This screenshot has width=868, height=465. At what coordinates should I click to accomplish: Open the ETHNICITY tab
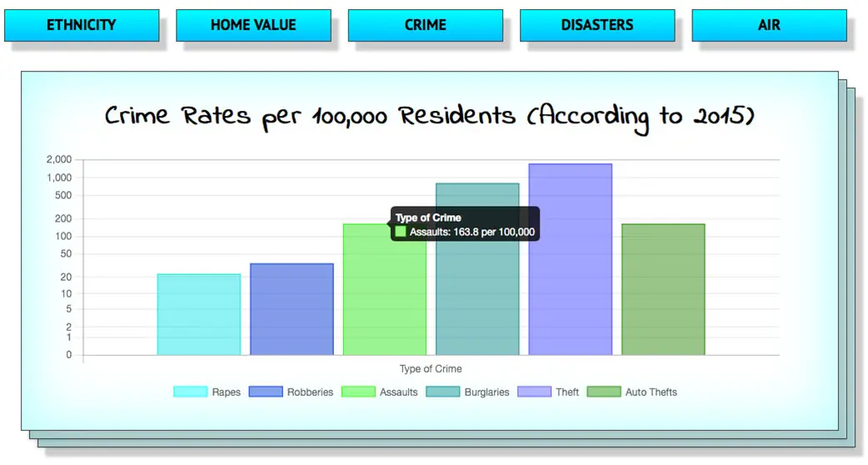82,25
